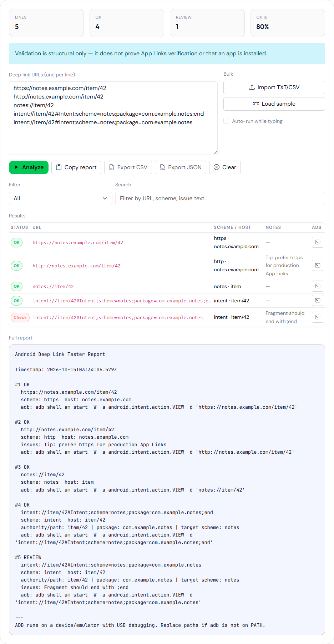Screen dimensions: 334x644
Task: Click inside the deep link URLs textarea
Action: click(113, 118)
